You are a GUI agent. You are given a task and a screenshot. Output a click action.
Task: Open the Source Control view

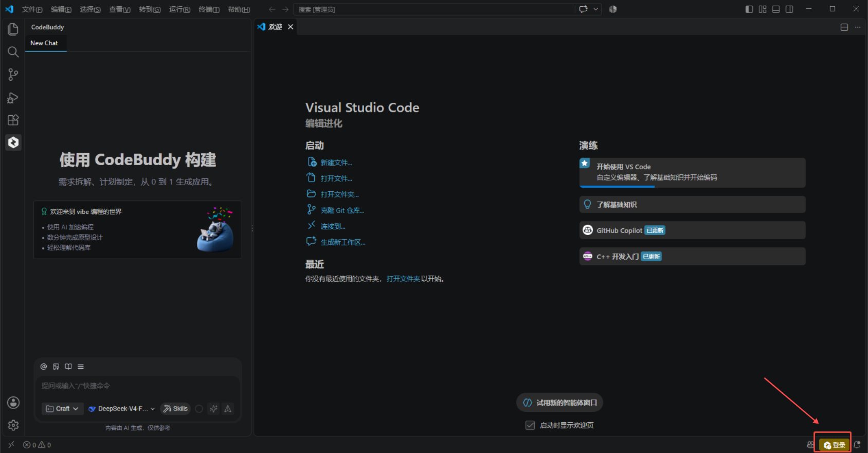pyautogui.click(x=13, y=75)
